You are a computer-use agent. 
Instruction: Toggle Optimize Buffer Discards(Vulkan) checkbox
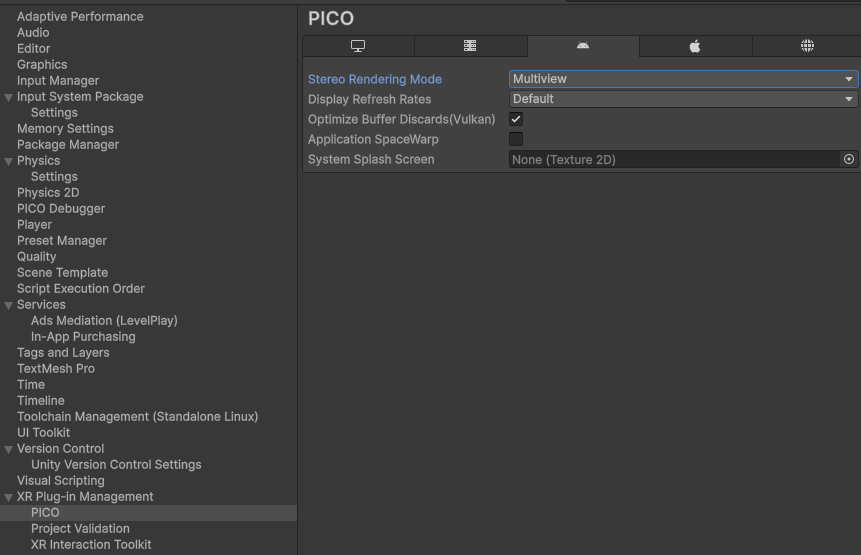(x=516, y=119)
